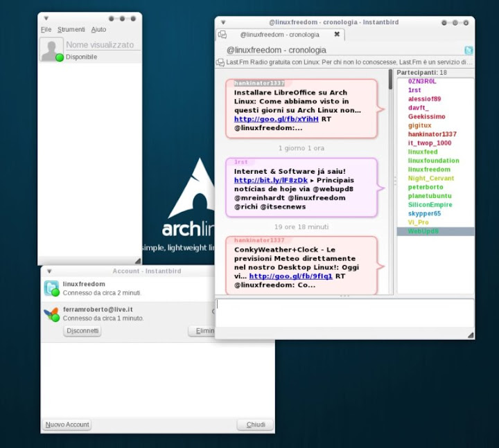Image resolution: width=499 pixels, height=448 pixels.
Task: Open the Strumenti menu
Action: point(71,30)
